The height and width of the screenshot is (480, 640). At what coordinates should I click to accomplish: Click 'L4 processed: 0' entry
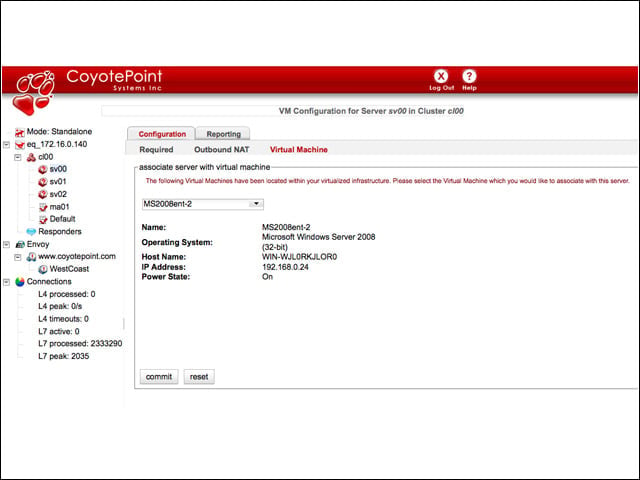[67, 294]
